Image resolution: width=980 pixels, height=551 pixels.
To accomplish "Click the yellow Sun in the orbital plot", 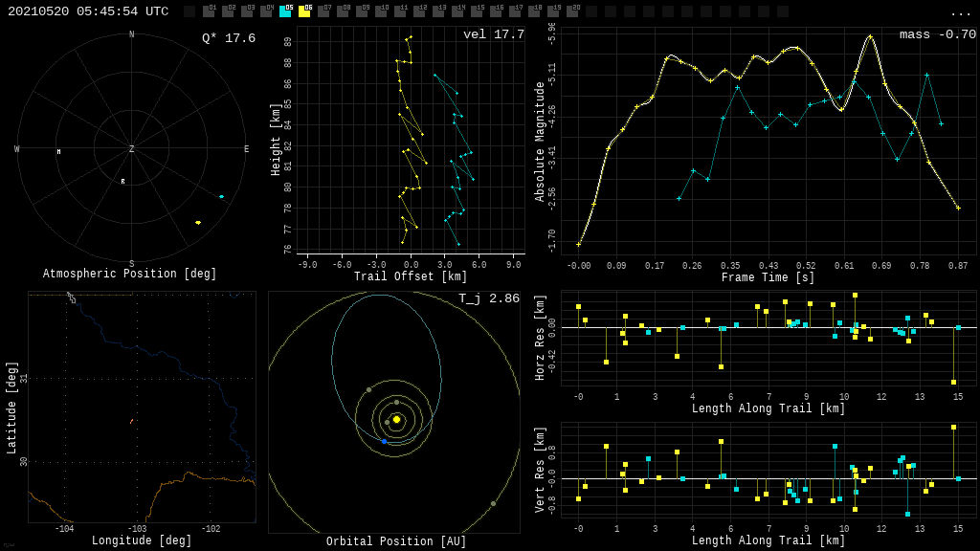I will tap(396, 419).
